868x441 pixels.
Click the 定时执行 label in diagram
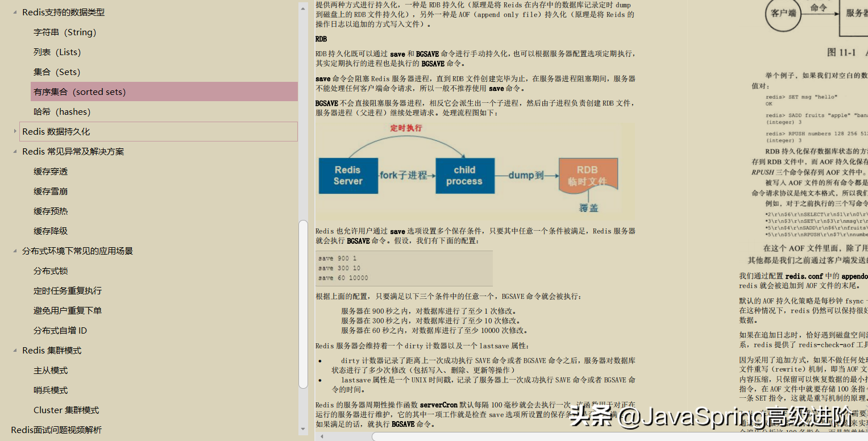pyautogui.click(x=406, y=128)
